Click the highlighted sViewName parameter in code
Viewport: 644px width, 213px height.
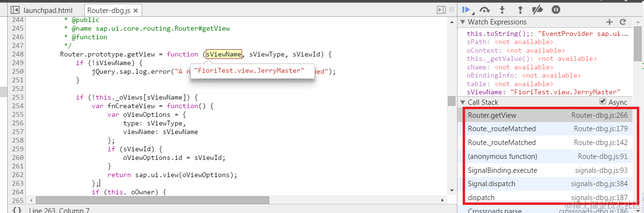(x=223, y=55)
